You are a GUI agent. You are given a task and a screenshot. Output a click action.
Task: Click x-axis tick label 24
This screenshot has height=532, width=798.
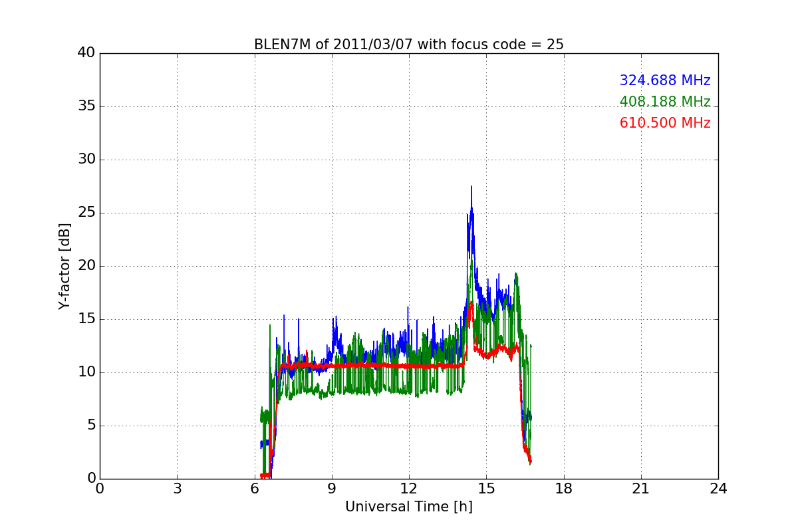(718, 488)
